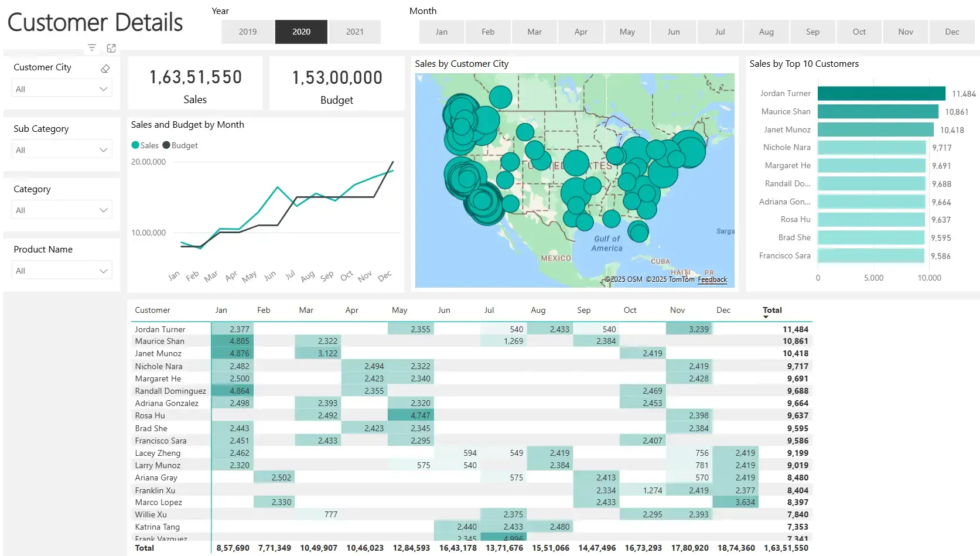Open the Product Name dropdown

pos(104,270)
